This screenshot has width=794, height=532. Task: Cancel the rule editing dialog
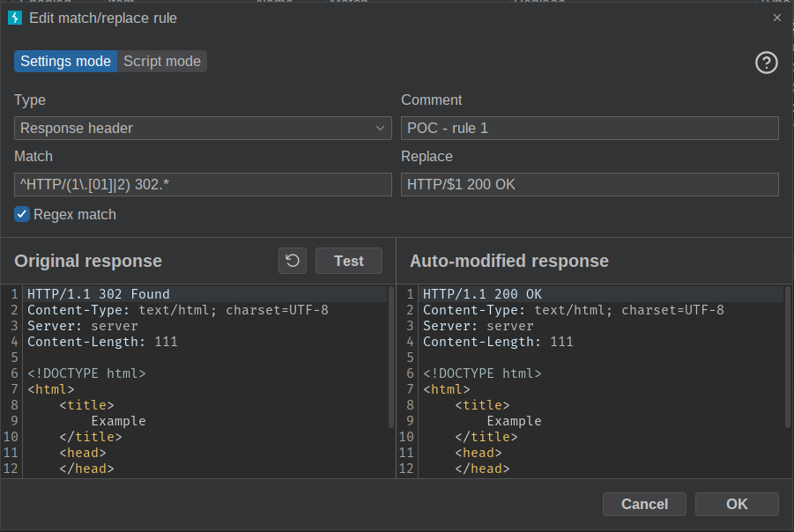[x=644, y=504]
